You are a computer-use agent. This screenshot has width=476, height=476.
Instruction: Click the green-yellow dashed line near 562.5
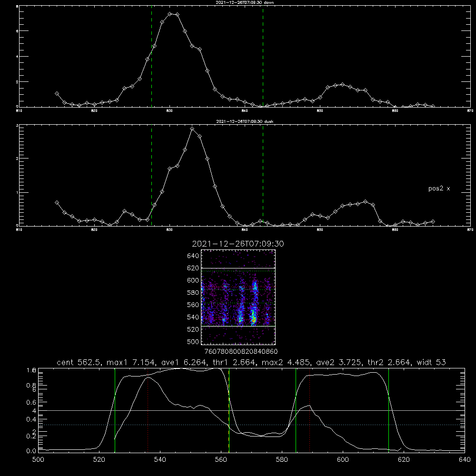(229, 410)
